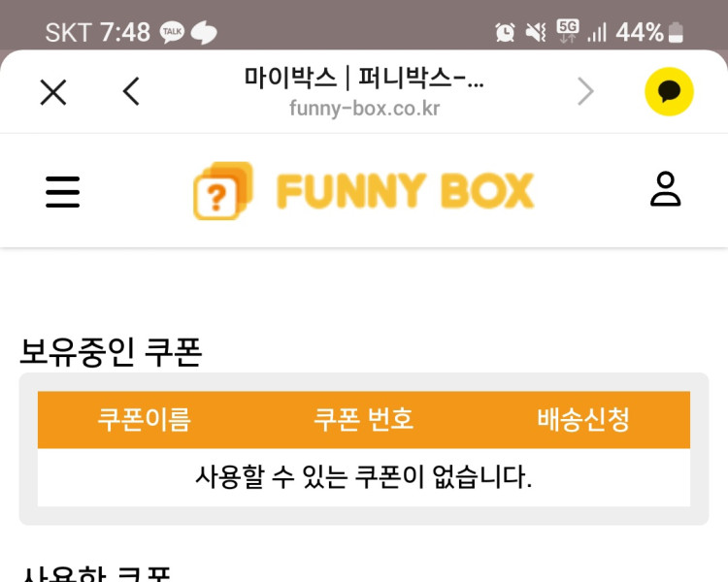
Task: Select the 쿠폰이름 column header
Action: pos(145,420)
